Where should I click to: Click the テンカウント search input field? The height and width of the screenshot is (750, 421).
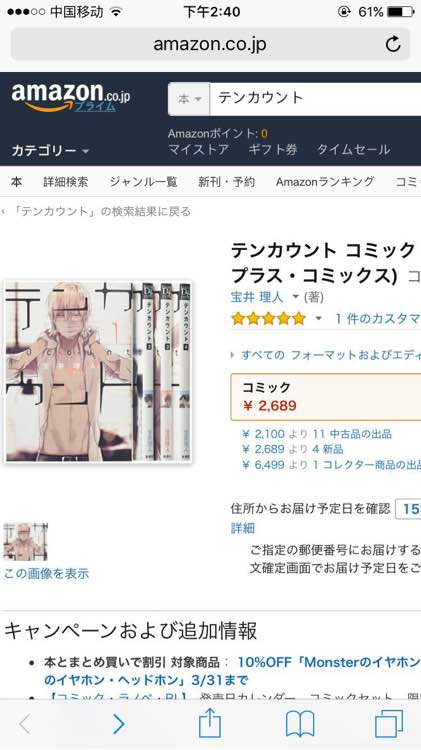coord(316,99)
